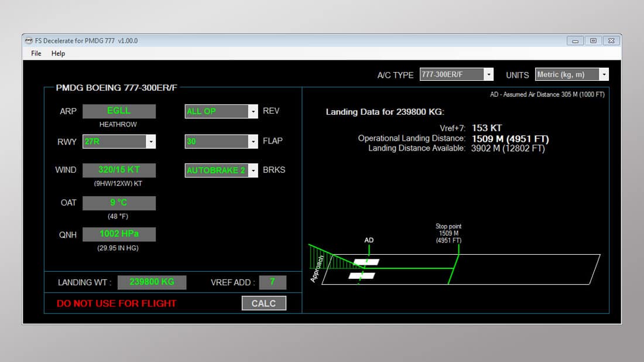Open the Help menu
Image resolution: width=644 pixels, height=362 pixels.
tap(58, 53)
